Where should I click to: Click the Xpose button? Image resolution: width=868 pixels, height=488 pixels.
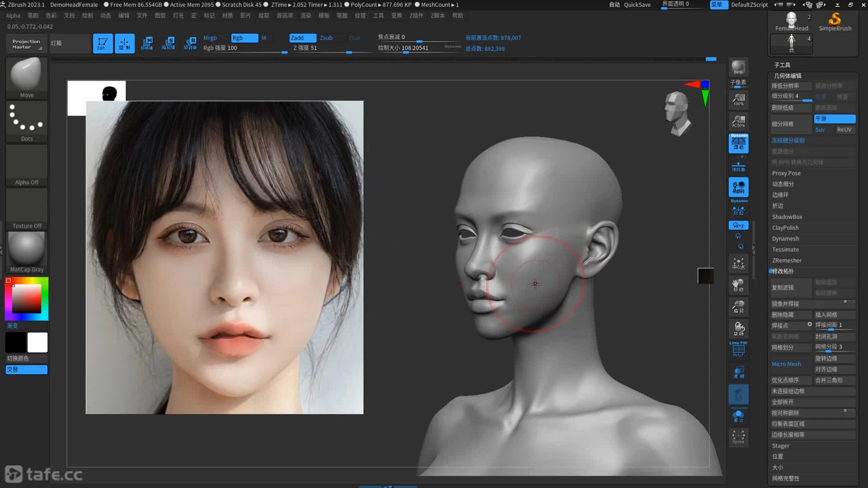(x=738, y=437)
